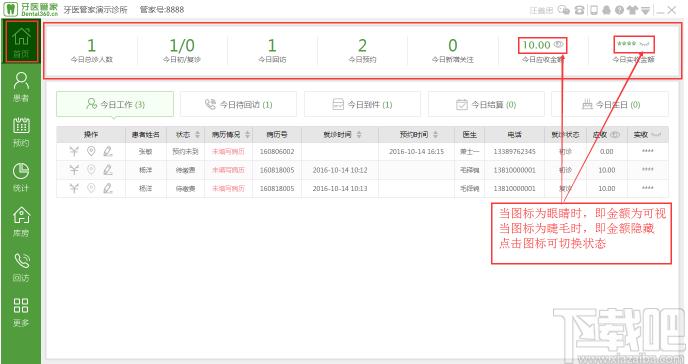Sort table by 就诊时间 column arrows

[x=359, y=135]
